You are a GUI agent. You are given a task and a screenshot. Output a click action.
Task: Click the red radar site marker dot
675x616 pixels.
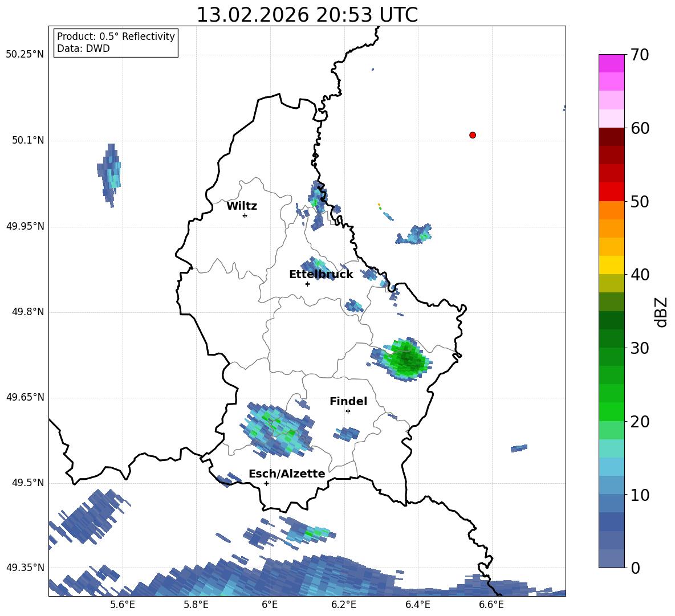pos(473,135)
